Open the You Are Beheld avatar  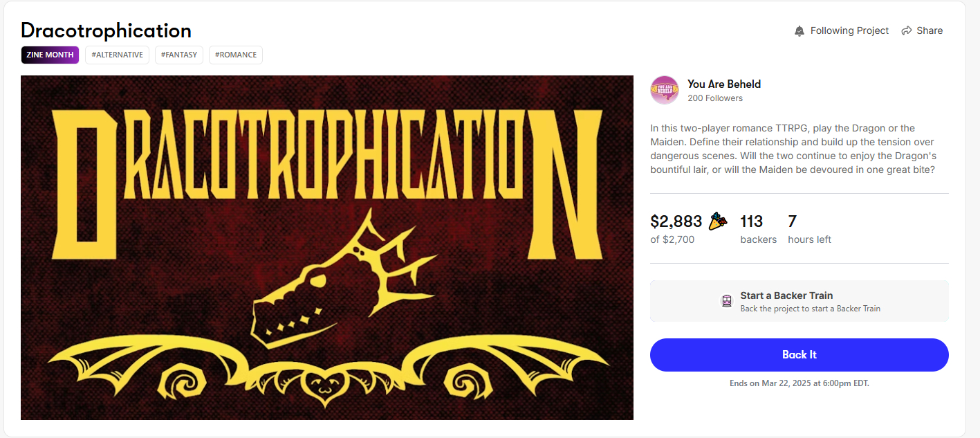click(665, 90)
